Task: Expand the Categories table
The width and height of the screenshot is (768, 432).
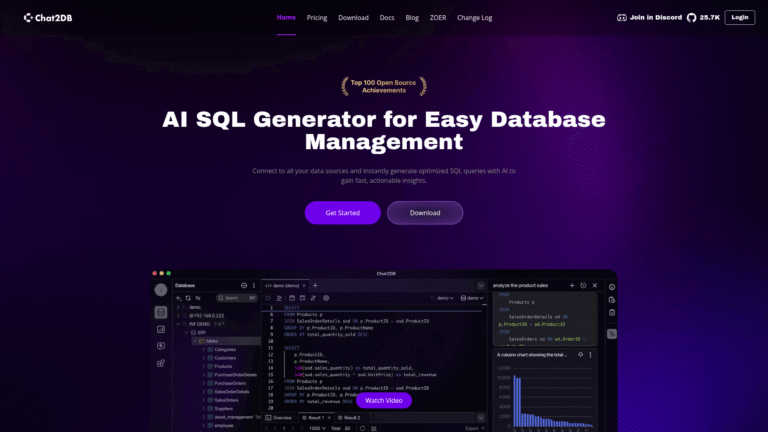Action: pyautogui.click(x=204, y=349)
